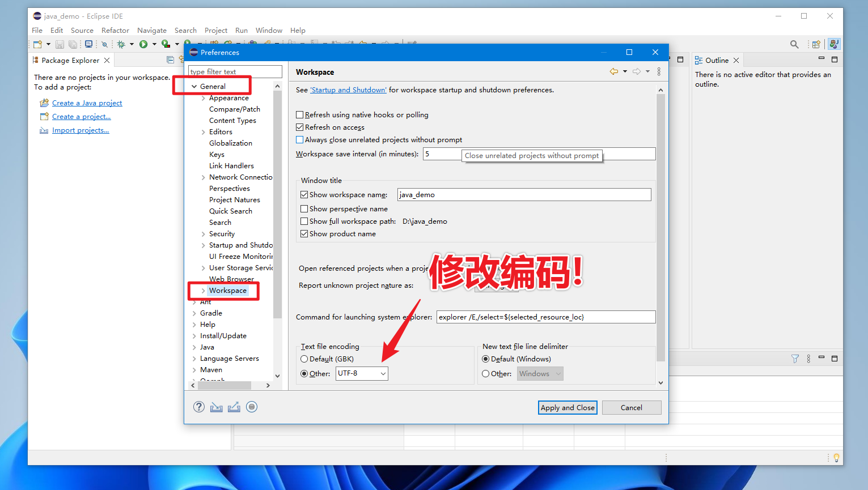Click the Forward arrow in Preferences header

[637, 71]
